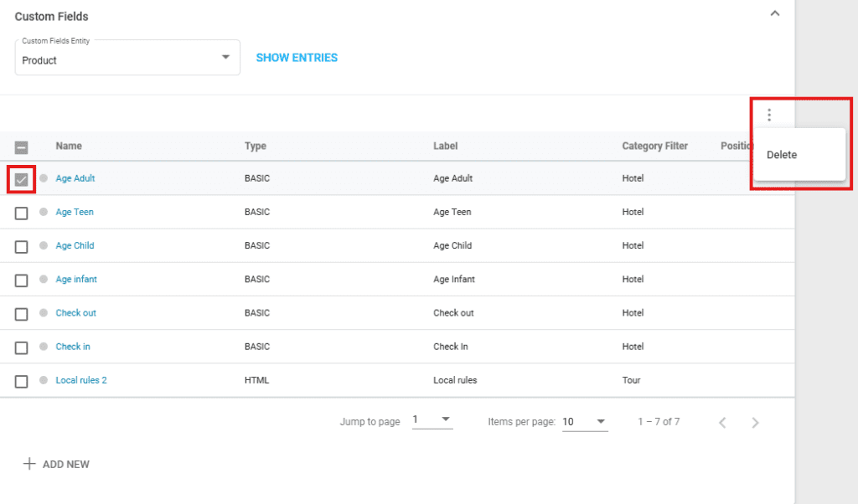This screenshot has height=504, width=858.
Task: Collapse the Custom Fields panel chevron
Action: [775, 13]
